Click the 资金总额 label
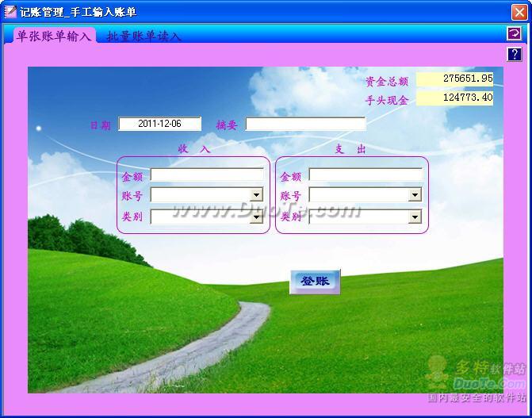This screenshot has width=532, height=418. pyautogui.click(x=387, y=82)
